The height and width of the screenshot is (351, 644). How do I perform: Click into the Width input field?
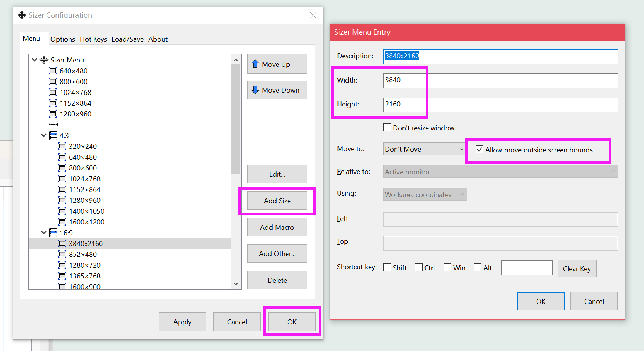(500, 80)
